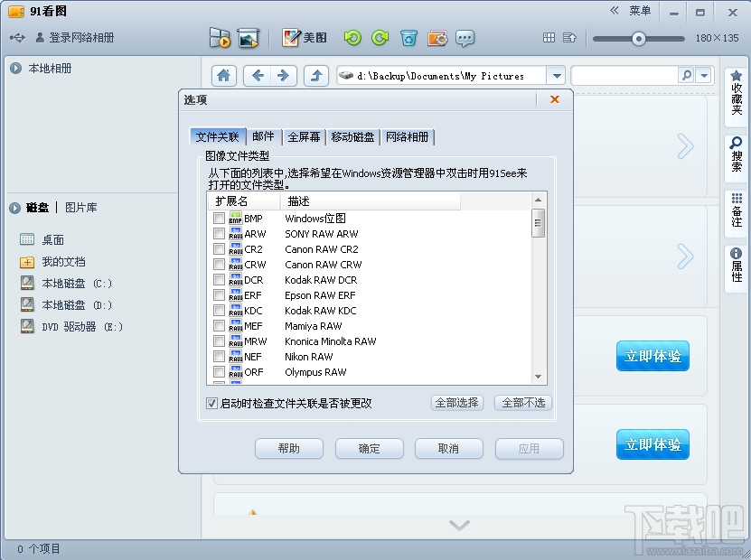Check the BMP file type
751x560 pixels.
pyautogui.click(x=219, y=219)
